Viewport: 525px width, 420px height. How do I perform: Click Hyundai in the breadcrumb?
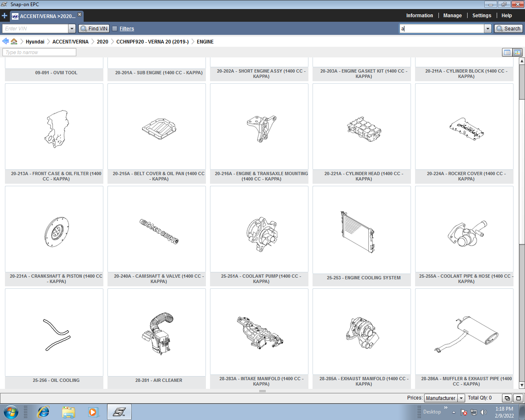pos(35,42)
